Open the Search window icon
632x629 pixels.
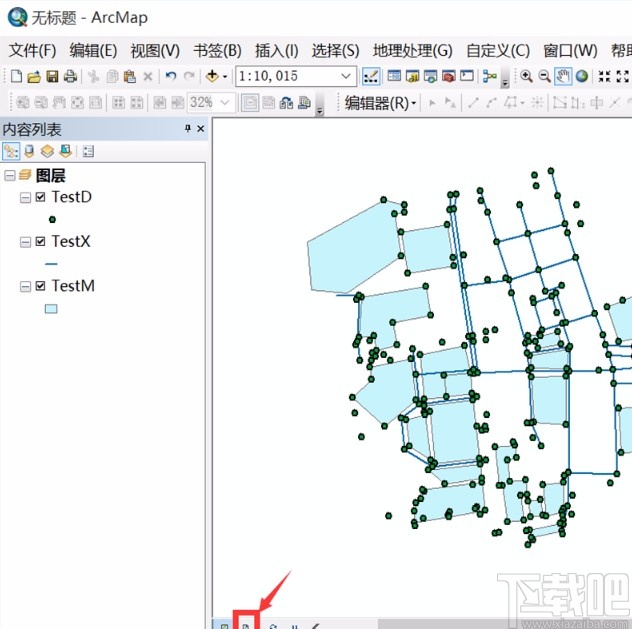click(x=430, y=76)
